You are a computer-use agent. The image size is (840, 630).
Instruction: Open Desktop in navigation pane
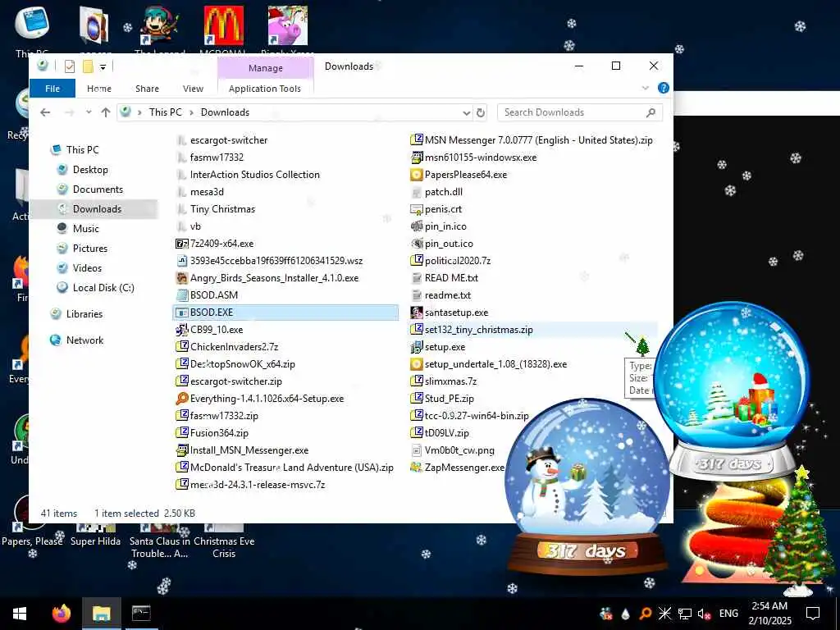[90, 170]
